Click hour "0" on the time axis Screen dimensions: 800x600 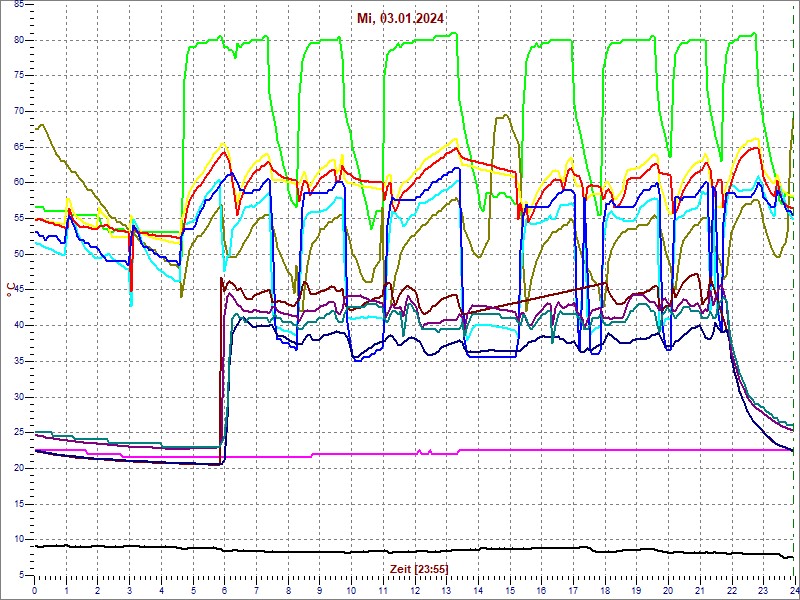(34, 588)
